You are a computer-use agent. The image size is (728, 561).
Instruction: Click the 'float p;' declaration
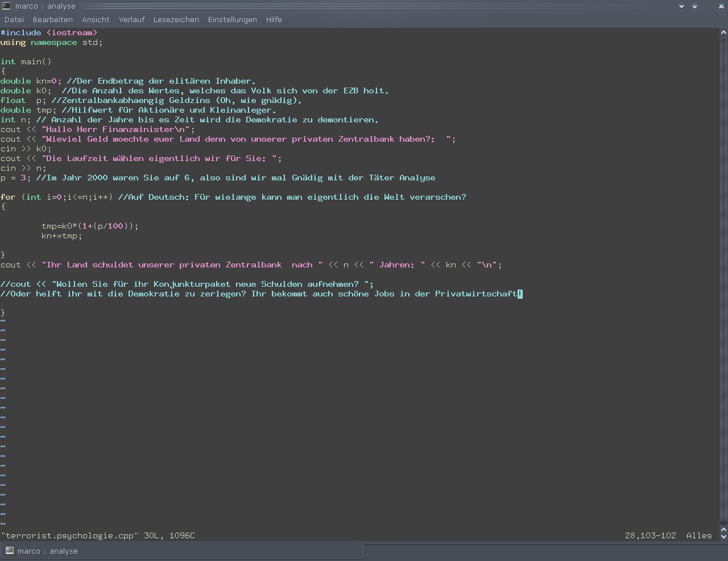pyautogui.click(x=23, y=100)
